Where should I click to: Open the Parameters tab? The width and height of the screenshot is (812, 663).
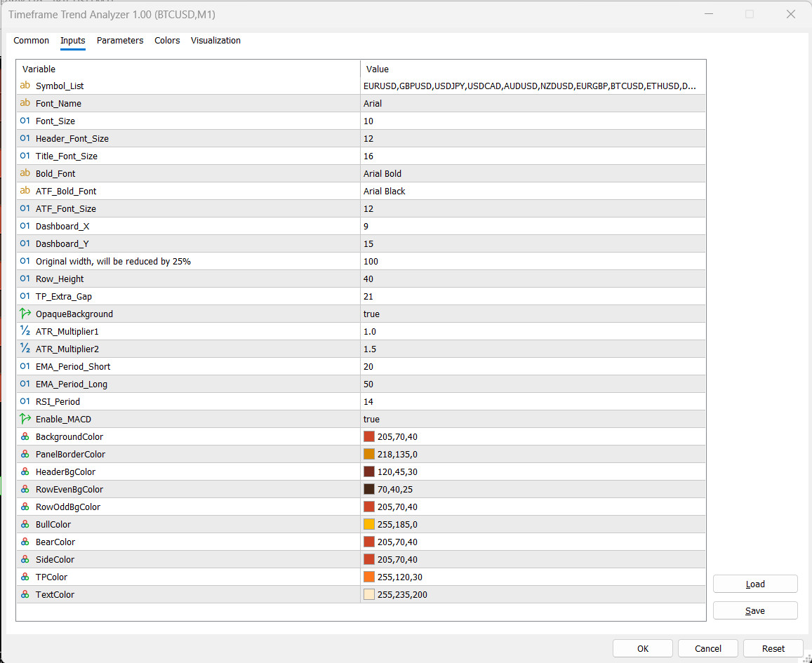pos(120,41)
